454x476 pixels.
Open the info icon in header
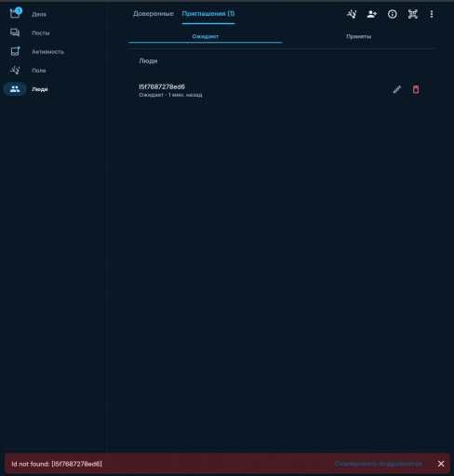tap(393, 14)
